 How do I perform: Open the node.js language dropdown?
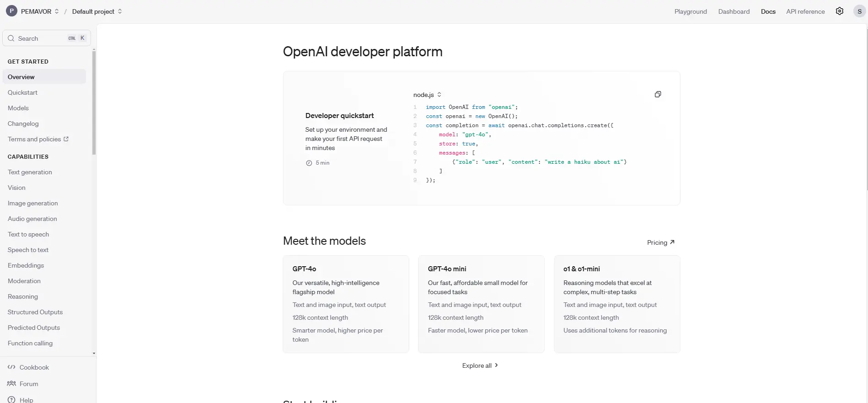coord(427,95)
